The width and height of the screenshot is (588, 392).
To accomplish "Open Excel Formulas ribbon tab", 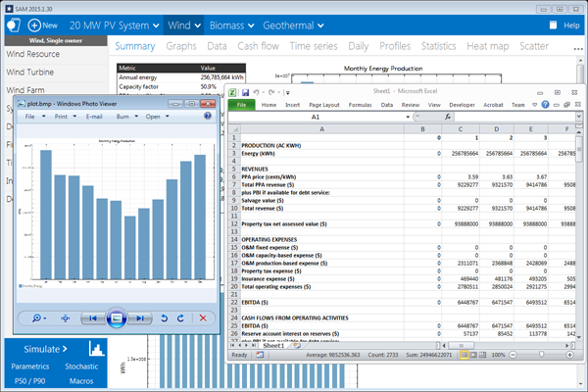I will click(359, 104).
